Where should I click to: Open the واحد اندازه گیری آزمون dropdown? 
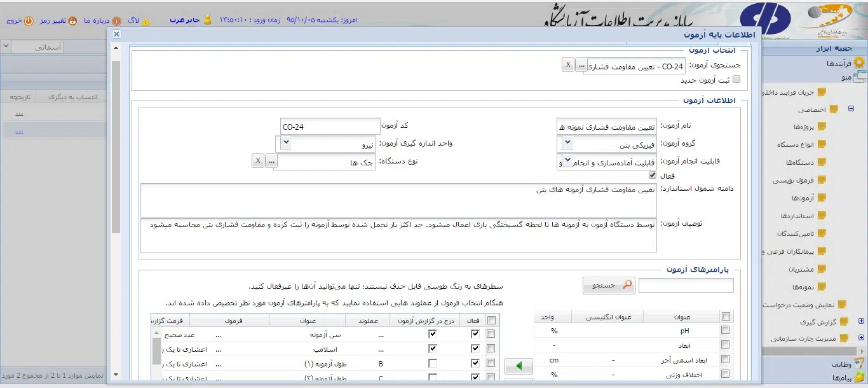[285, 142]
